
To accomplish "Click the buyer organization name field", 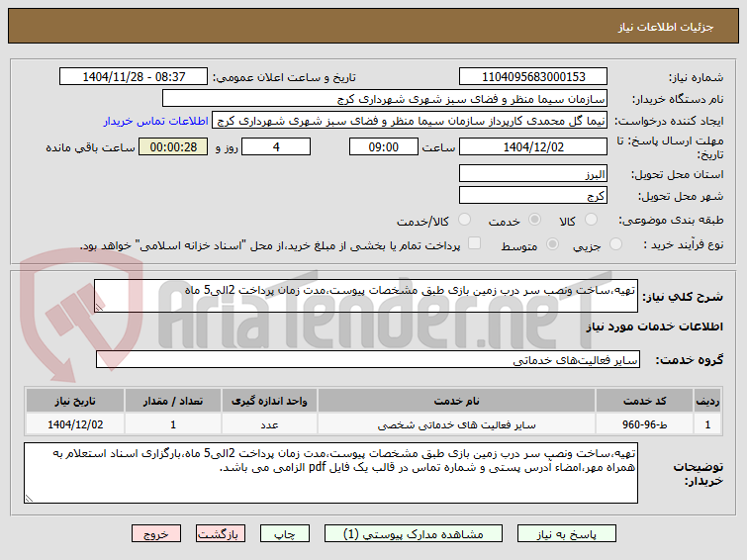I will tap(385, 99).
